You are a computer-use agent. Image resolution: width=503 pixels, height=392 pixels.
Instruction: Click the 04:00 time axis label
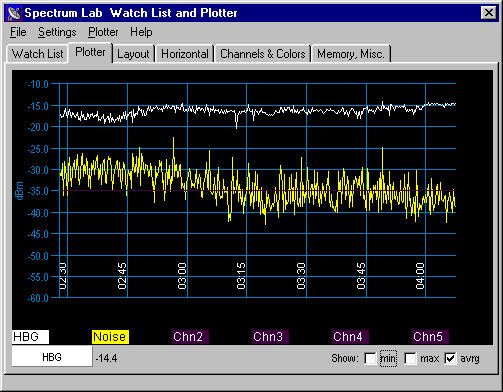pyautogui.click(x=420, y=276)
